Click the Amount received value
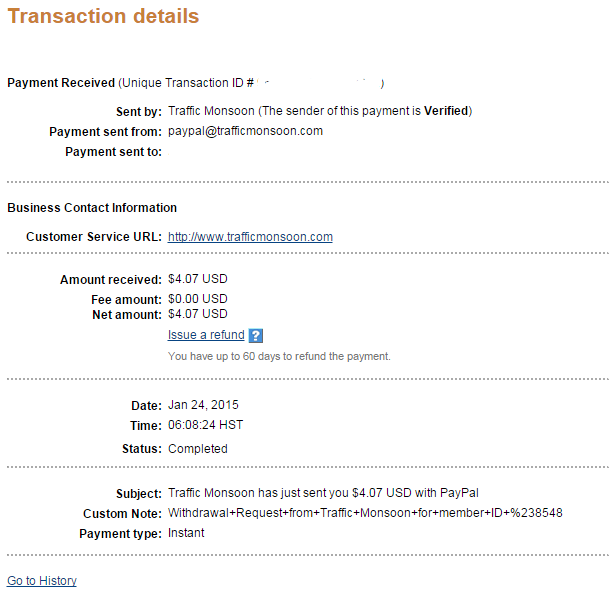 click(198, 280)
